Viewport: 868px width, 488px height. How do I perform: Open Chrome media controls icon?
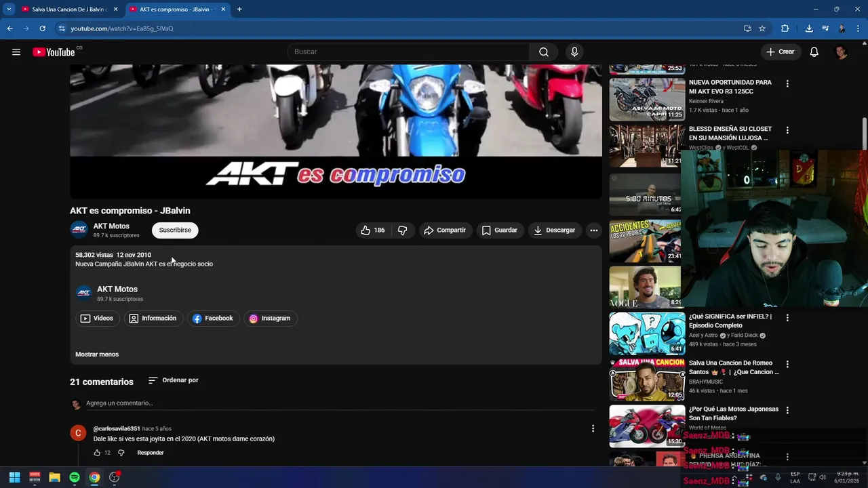coord(825,28)
